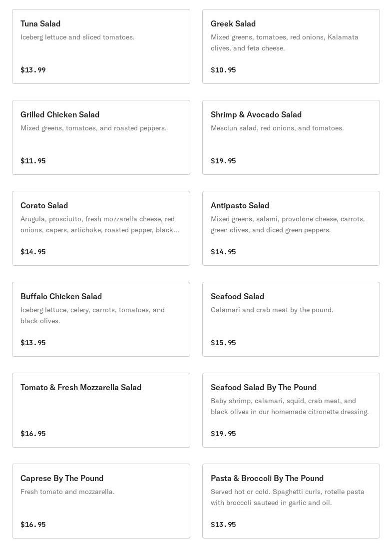This screenshot has height=549, width=392.
Task: Select the Corato Salad card
Action: pyautogui.click(x=101, y=228)
